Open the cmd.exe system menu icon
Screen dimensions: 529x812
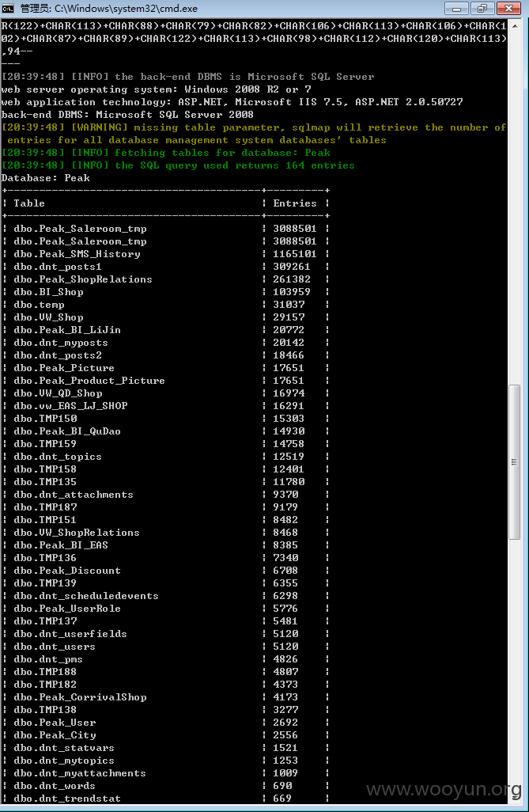point(8,8)
